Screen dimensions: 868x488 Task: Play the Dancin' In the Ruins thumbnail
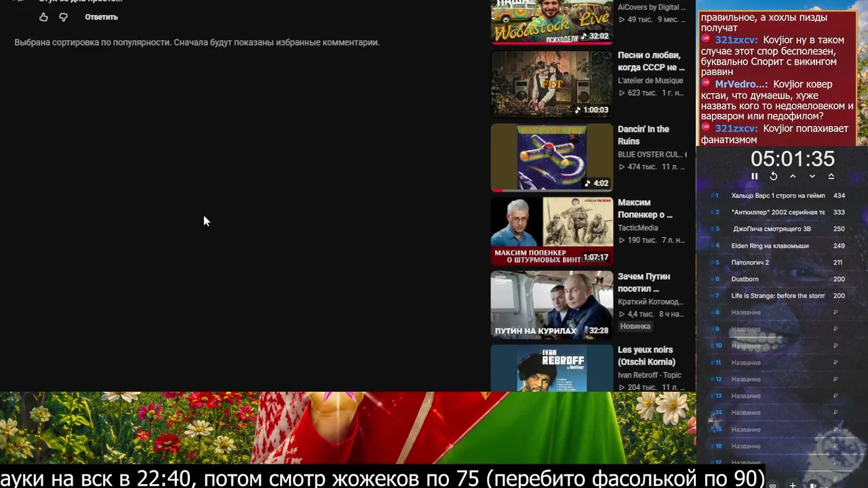[551, 158]
